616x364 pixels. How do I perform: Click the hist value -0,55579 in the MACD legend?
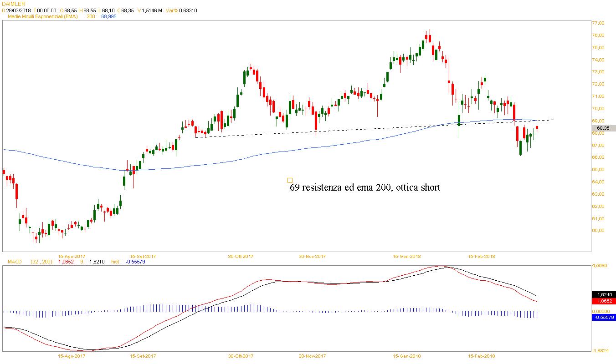tap(135, 262)
